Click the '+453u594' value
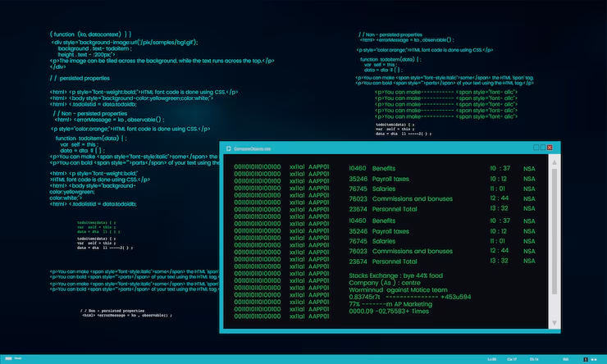The image size is (607, 364). tap(455, 297)
